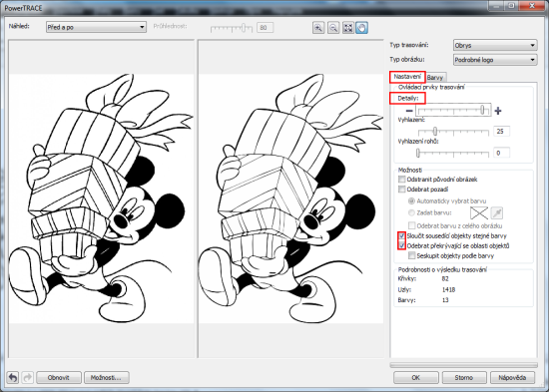Click the Obnovit button
Screen dimensions: 549x392
point(59,377)
